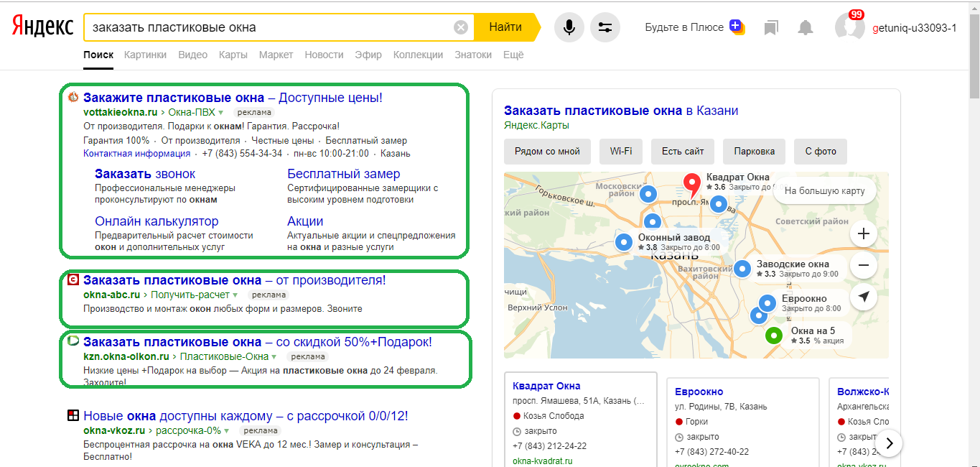
Task: Toggle the "Wi-Fi" filter chip
Action: pos(620,152)
